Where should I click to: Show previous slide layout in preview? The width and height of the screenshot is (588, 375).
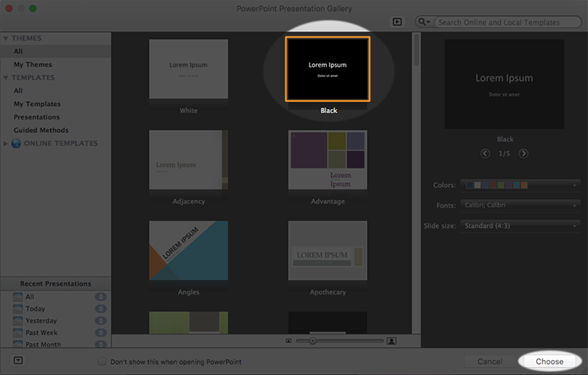(485, 154)
